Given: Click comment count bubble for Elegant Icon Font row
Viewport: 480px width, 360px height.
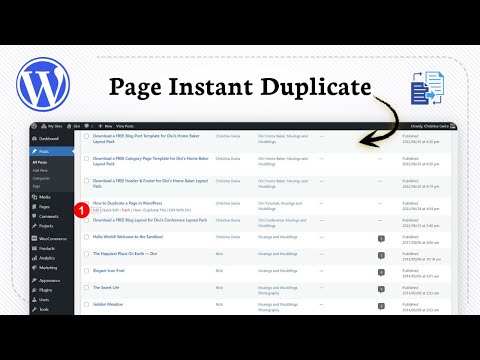Looking at the screenshot, I should click(x=381, y=273).
